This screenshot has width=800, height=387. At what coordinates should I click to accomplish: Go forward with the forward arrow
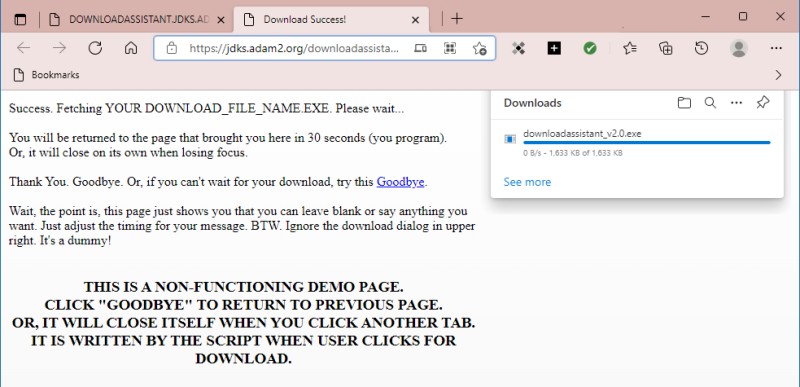coord(60,48)
